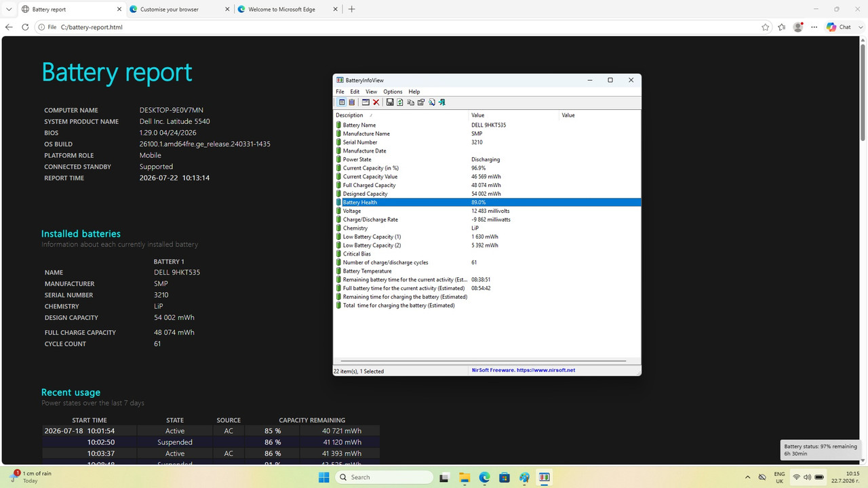Open a new tab in Edge
The width and height of the screenshot is (868, 488).
click(351, 9)
